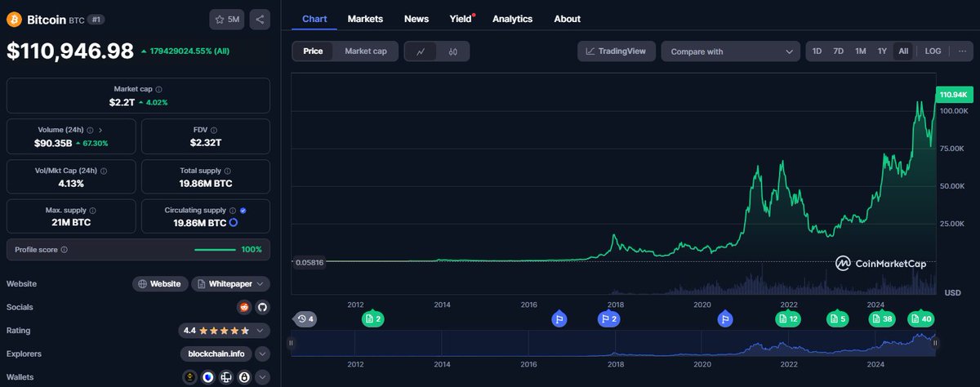Open the blue shield wallet icon
The image size is (980, 387).
(207, 377)
